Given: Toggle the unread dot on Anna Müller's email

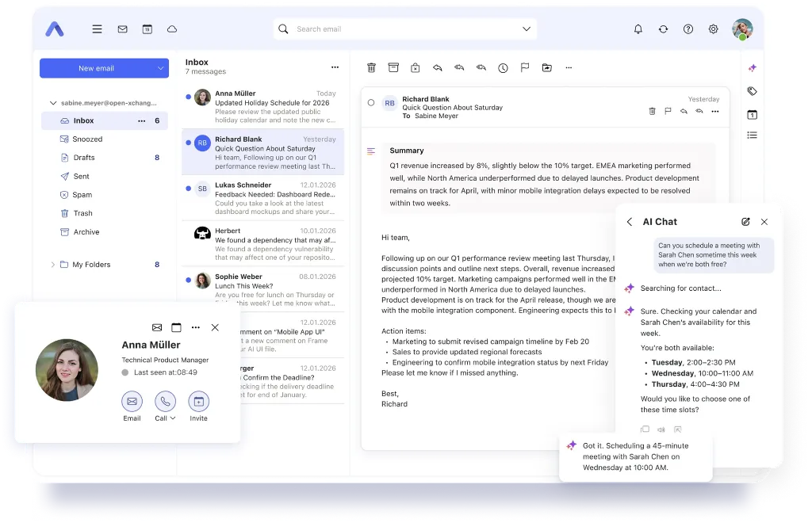Looking at the screenshot, I should pos(188,96).
